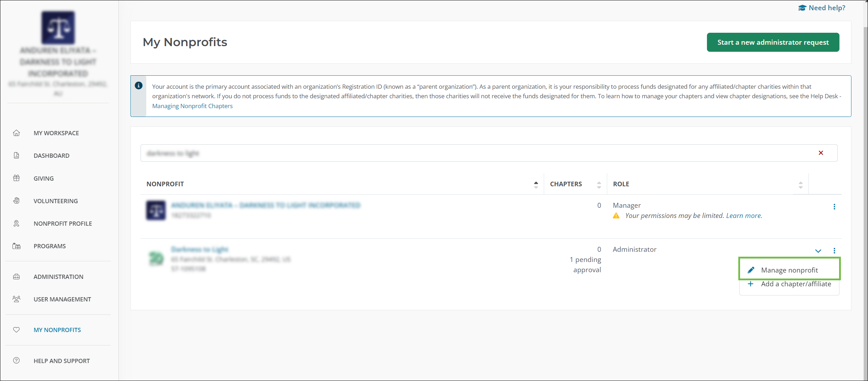Click the heart icon for My Nonprofits
Viewport: 868px width, 381px height.
click(x=17, y=330)
